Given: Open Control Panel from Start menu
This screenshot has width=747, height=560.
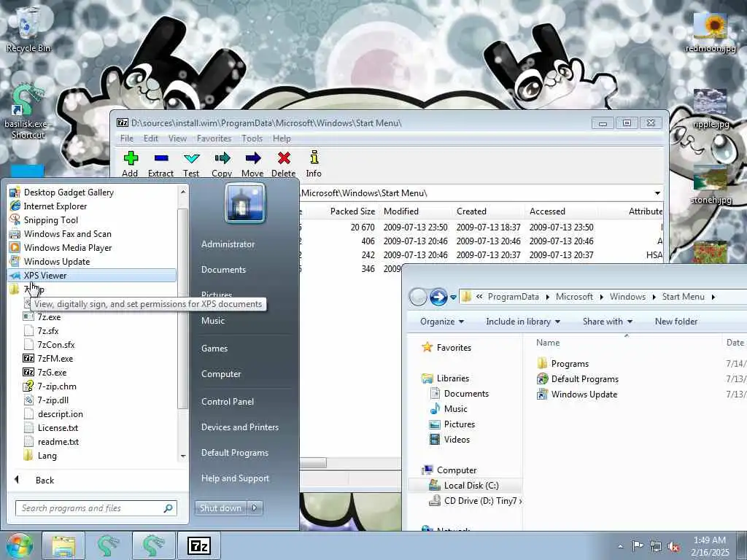Looking at the screenshot, I should point(228,402).
